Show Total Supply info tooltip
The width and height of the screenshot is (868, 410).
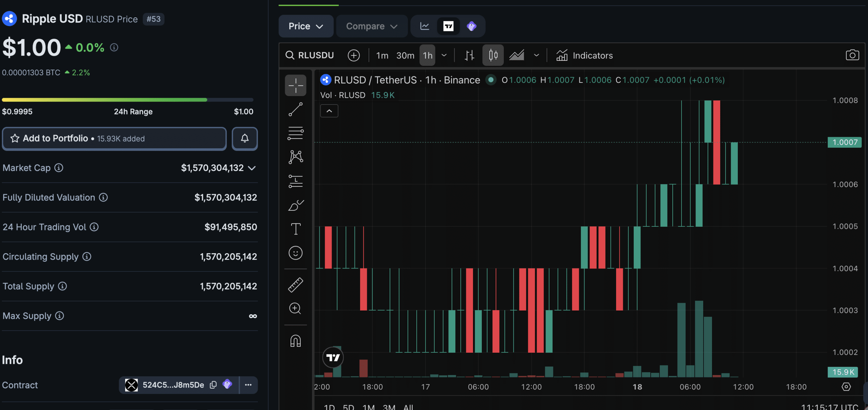(x=62, y=286)
